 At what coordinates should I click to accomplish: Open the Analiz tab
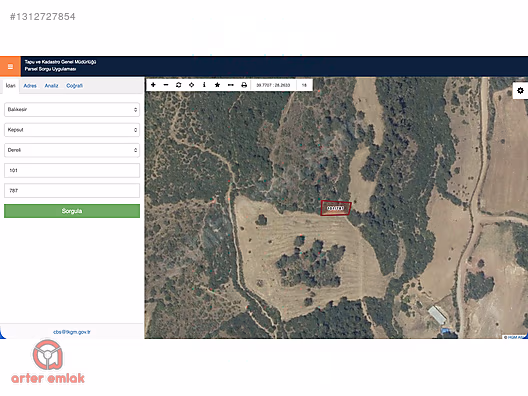[52, 86]
